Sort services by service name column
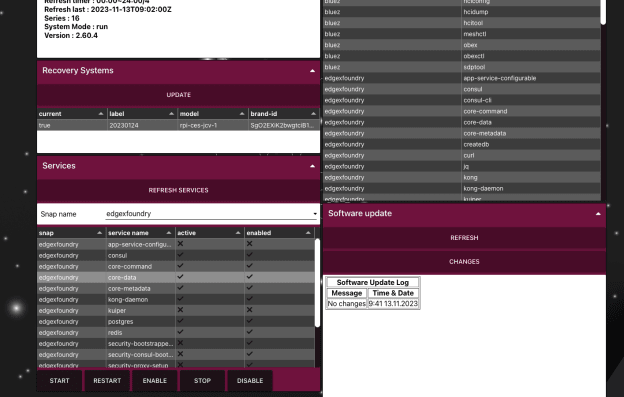The width and height of the screenshot is (624, 397). 140,233
